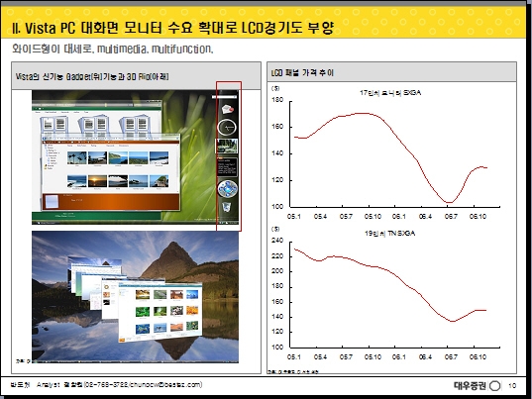Click '200' on the 19-inch chart axis

277,271
